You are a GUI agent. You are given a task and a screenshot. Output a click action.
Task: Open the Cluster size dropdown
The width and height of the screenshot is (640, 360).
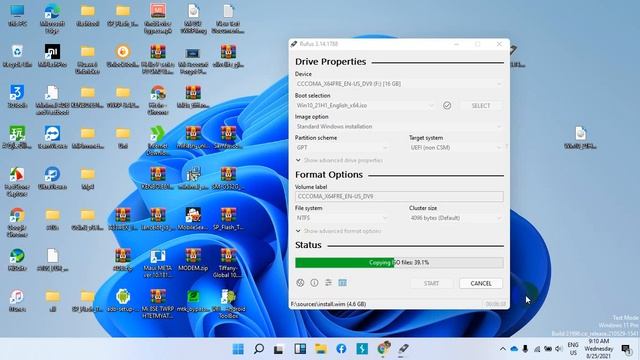click(456, 218)
